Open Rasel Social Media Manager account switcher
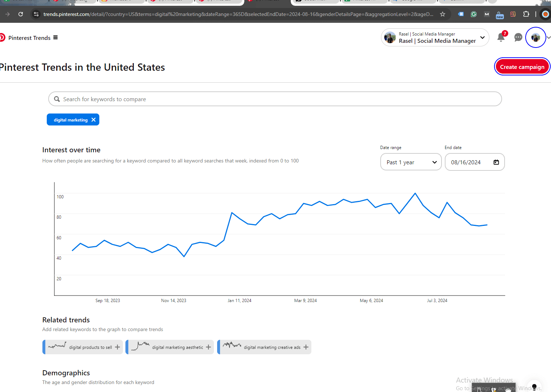The image size is (551, 392). [x=435, y=37]
